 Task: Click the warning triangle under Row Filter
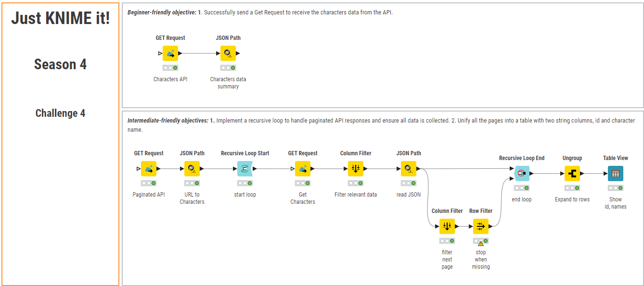(x=480, y=243)
